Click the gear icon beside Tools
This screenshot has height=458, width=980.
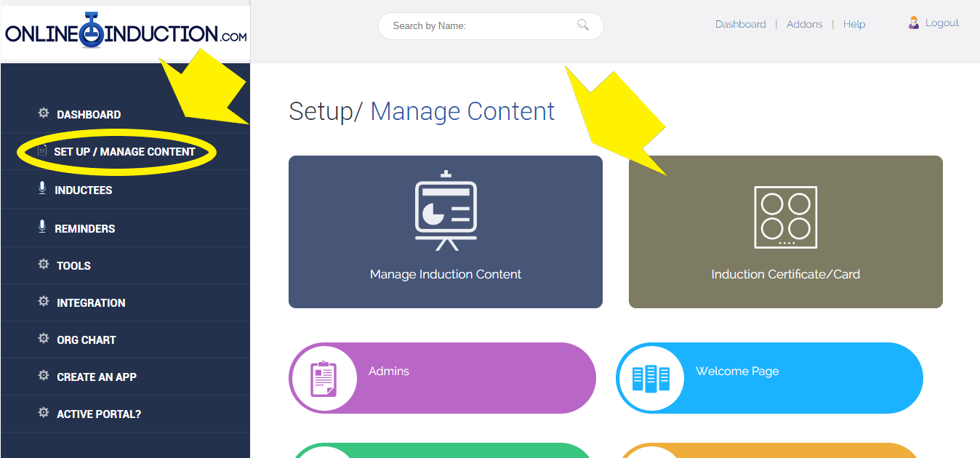click(x=44, y=265)
